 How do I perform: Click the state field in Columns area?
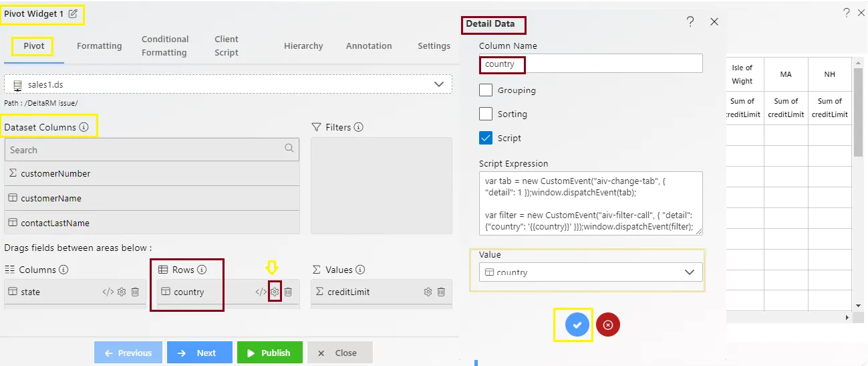point(75,292)
